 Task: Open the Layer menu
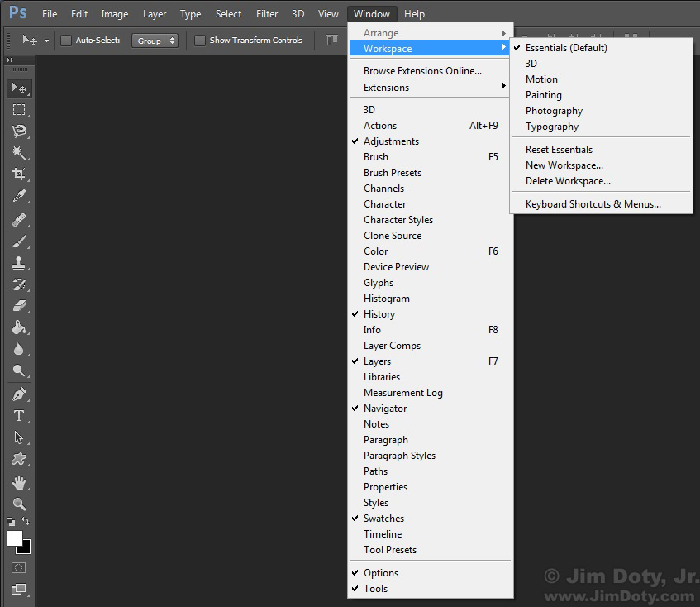click(x=155, y=14)
